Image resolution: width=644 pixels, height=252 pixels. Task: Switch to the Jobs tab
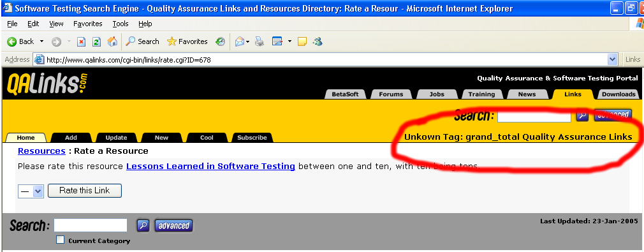[437, 94]
